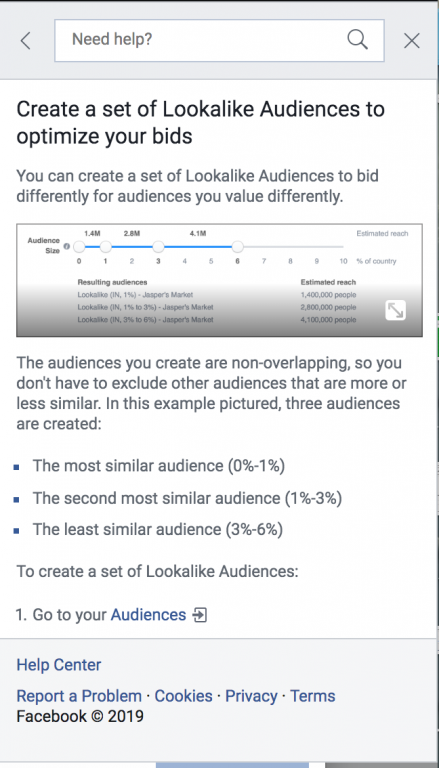Focus the Need help? search field

click(219, 41)
